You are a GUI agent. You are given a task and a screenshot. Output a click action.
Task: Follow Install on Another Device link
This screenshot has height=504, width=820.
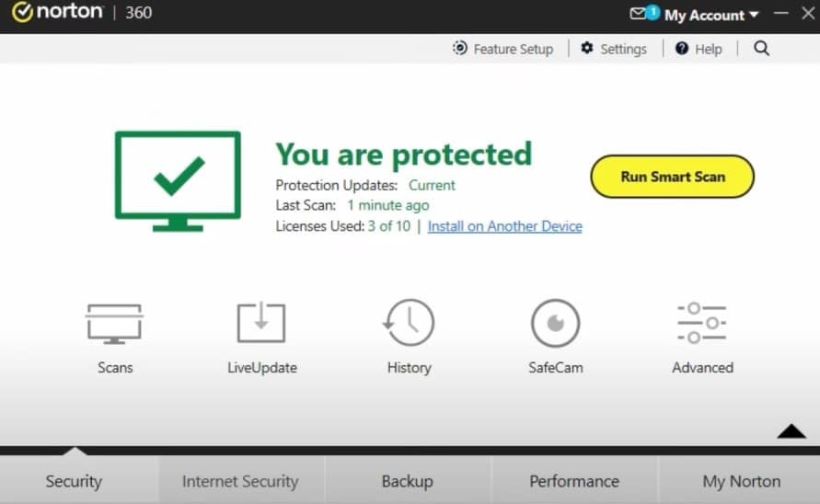[504, 226]
